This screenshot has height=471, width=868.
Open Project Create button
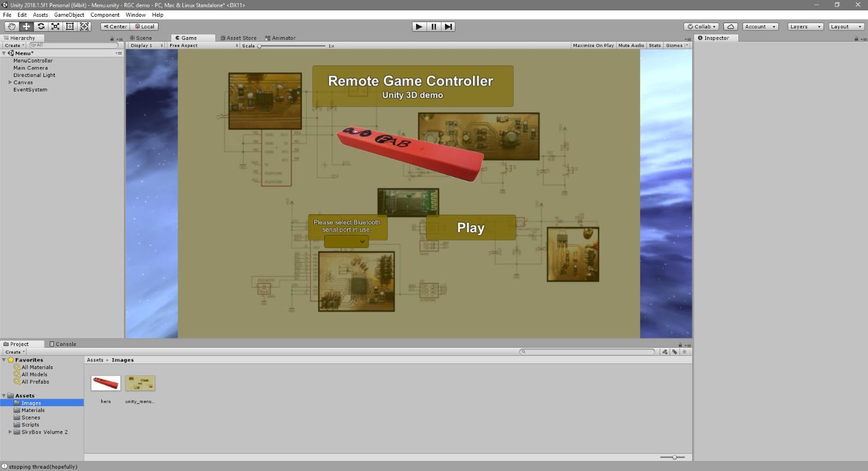pyautogui.click(x=14, y=352)
